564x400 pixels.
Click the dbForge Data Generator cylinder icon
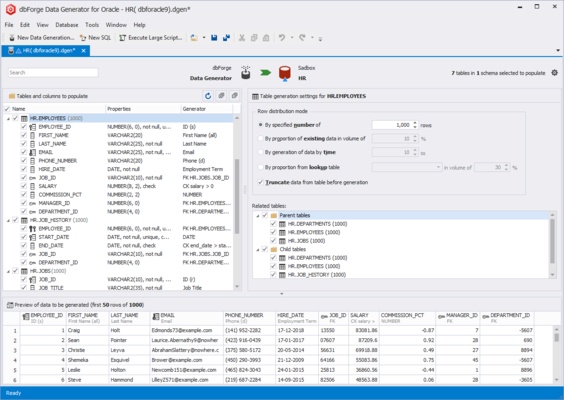(x=246, y=73)
